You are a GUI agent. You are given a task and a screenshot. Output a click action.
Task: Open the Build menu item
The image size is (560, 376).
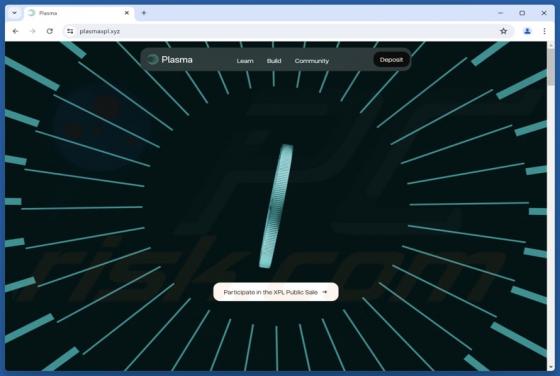pos(274,61)
